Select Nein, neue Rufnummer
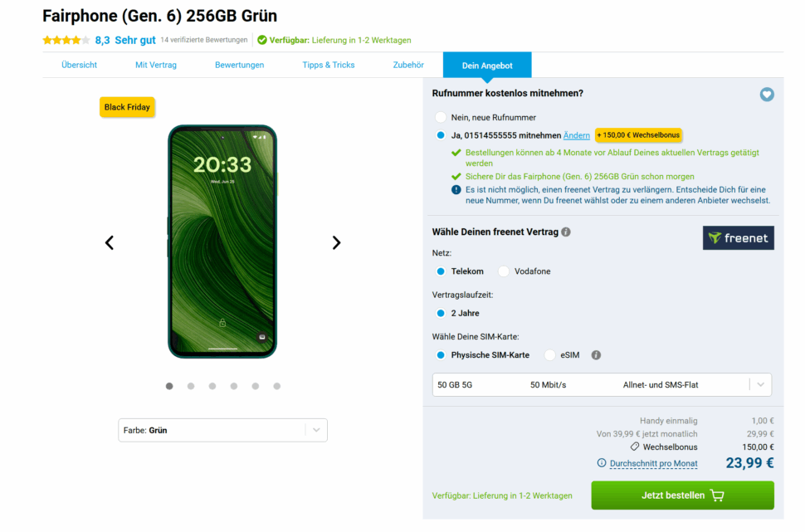The width and height of the screenshot is (805, 532). [x=440, y=116]
